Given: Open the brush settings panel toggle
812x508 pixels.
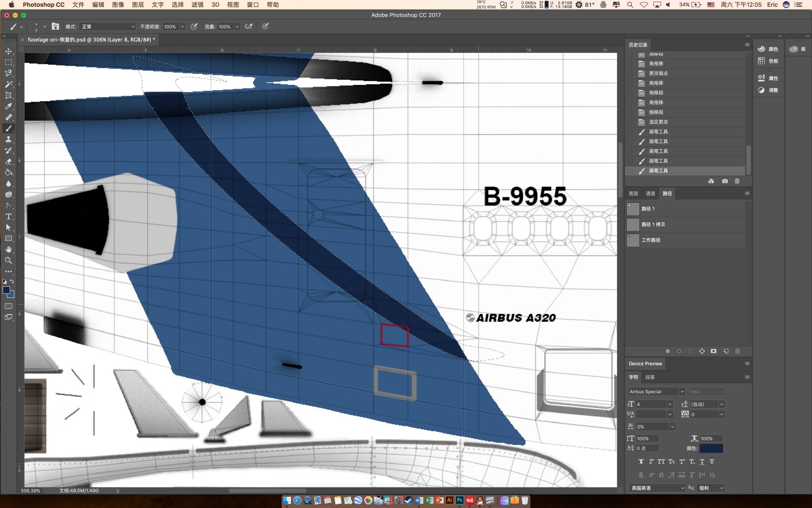Looking at the screenshot, I should pyautogui.click(x=55, y=27).
